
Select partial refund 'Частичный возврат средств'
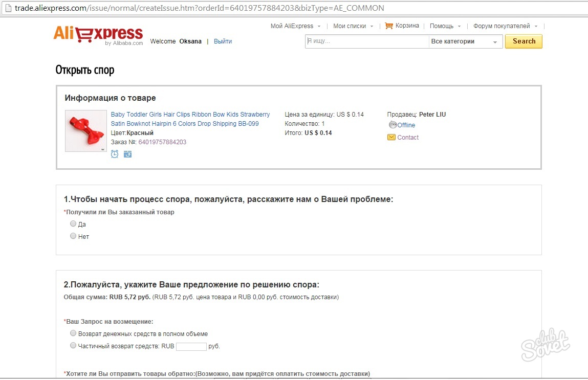pyautogui.click(x=73, y=345)
